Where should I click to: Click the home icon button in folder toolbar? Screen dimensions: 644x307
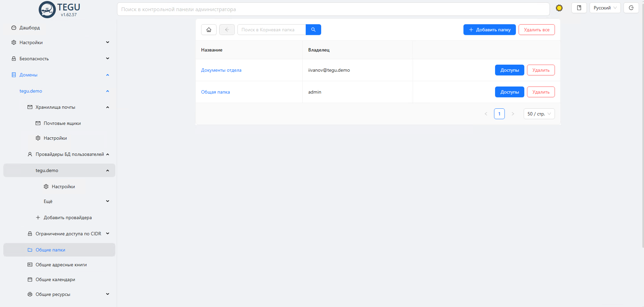[209, 30]
